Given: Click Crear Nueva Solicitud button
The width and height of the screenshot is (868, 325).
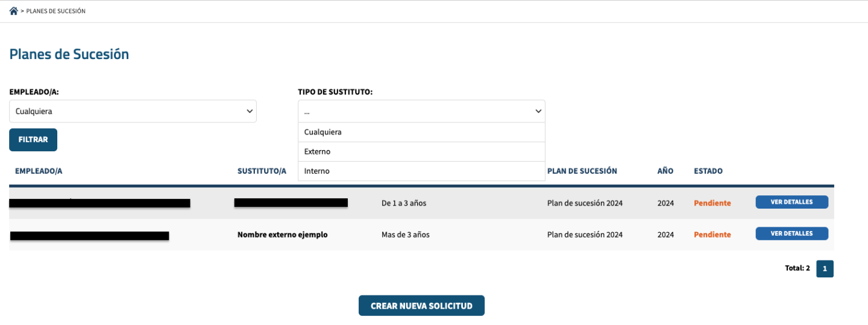Looking at the screenshot, I should [x=421, y=306].
